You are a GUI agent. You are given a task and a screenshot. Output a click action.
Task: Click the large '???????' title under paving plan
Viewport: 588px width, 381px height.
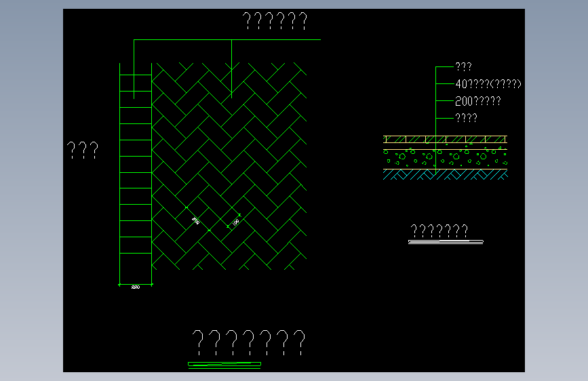pos(249,342)
